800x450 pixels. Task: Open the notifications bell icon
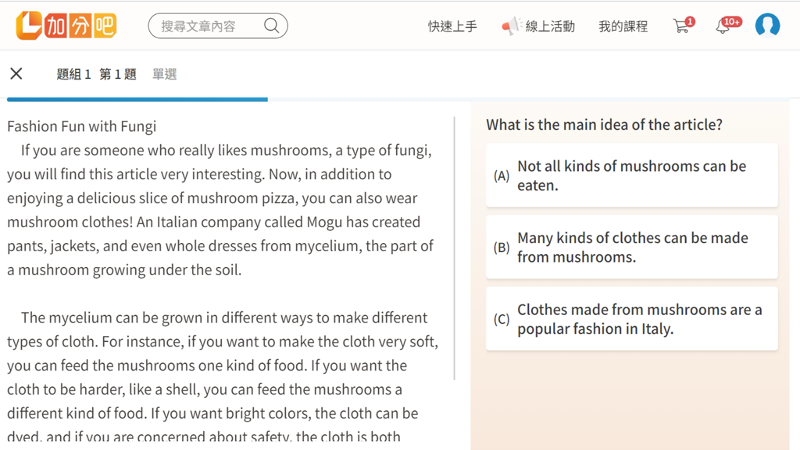click(x=723, y=27)
